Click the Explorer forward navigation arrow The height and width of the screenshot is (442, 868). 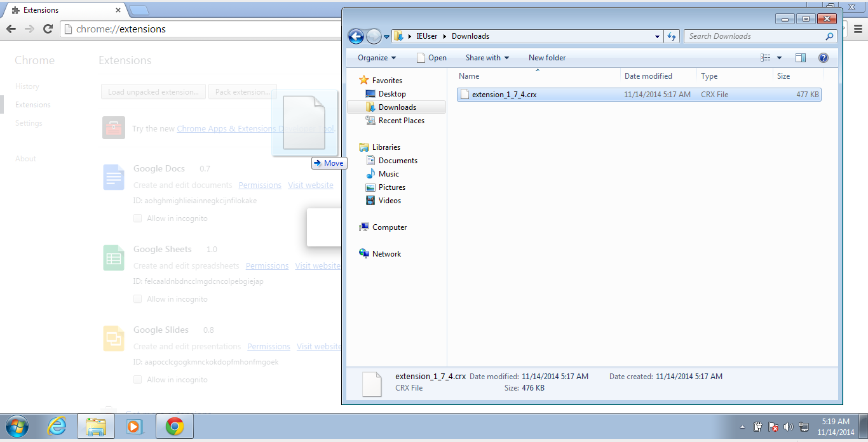click(374, 36)
